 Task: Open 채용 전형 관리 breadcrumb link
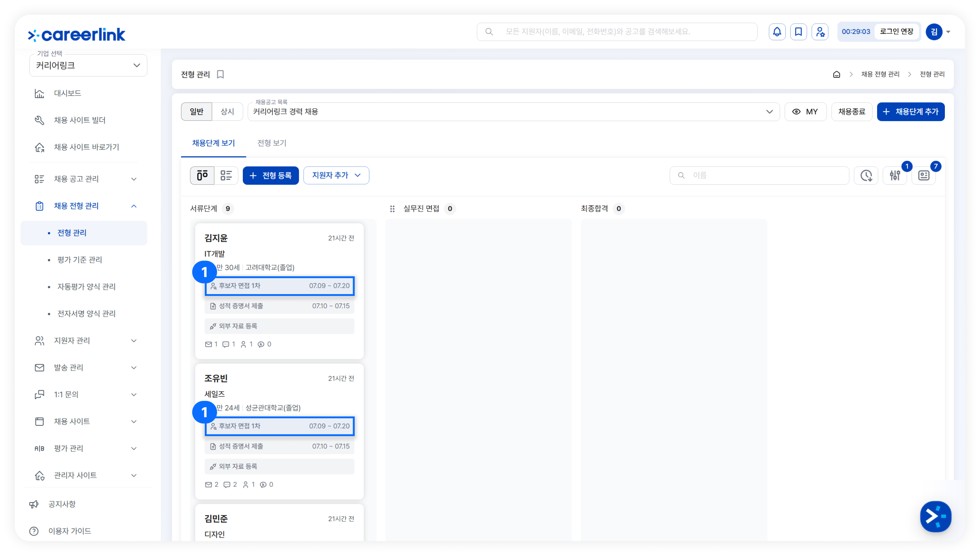(880, 74)
